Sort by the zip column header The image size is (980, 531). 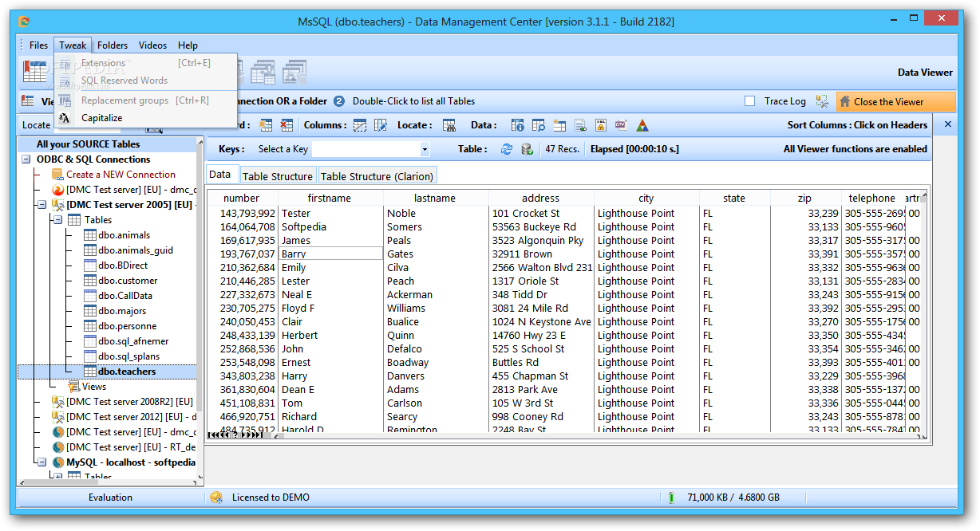tap(804, 199)
